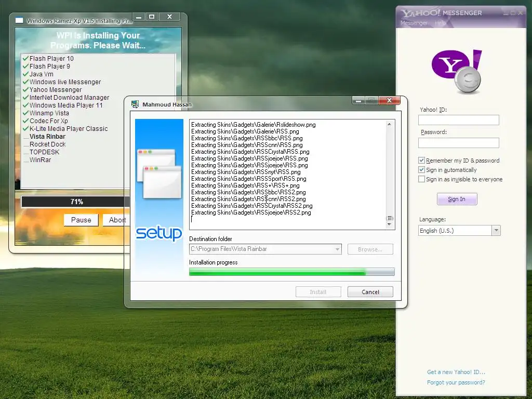Click the 71% WPI progress bar
This screenshot has height=399, width=532.
click(x=76, y=202)
